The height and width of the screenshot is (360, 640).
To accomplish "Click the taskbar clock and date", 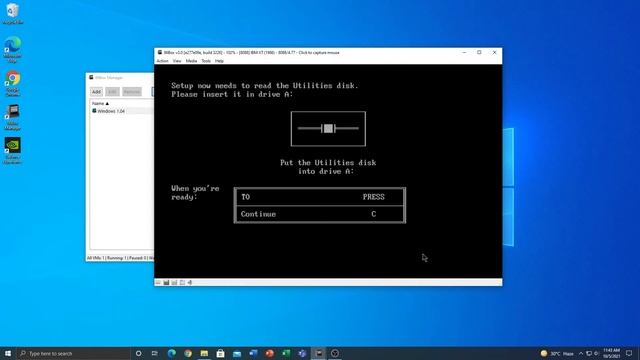I will (x=611, y=353).
